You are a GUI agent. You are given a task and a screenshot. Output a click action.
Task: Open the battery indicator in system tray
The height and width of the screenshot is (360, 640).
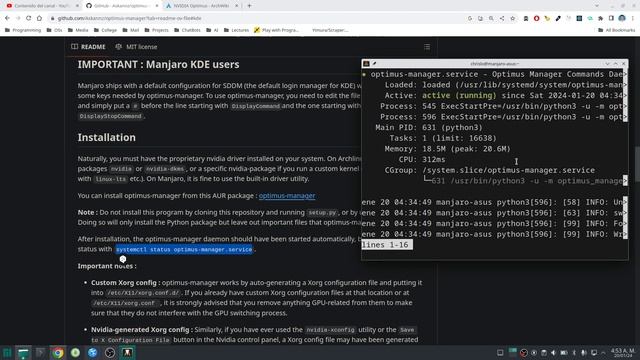click(x=564, y=353)
